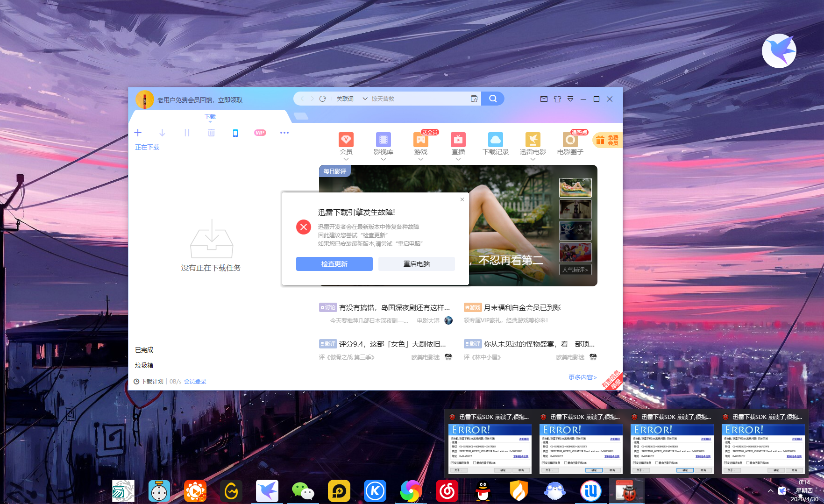Open the mail message icon in title bar
This screenshot has height=504, width=824.
pyautogui.click(x=544, y=99)
